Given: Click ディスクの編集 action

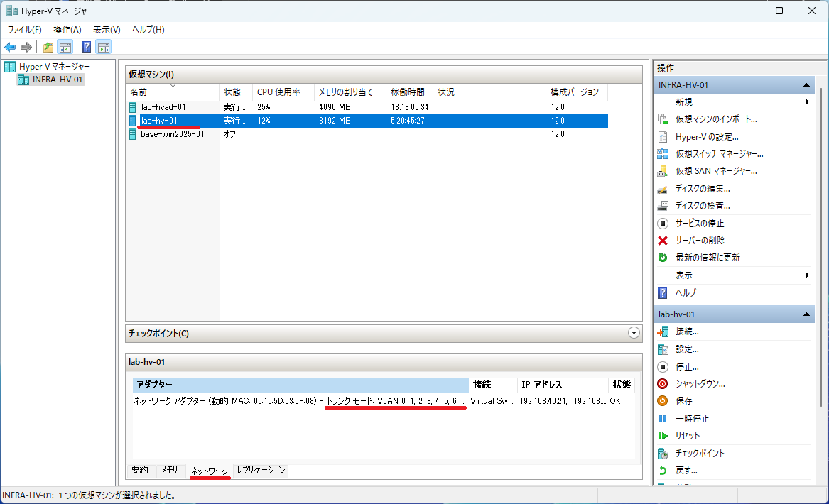Looking at the screenshot, I should [x=703, y=189].
